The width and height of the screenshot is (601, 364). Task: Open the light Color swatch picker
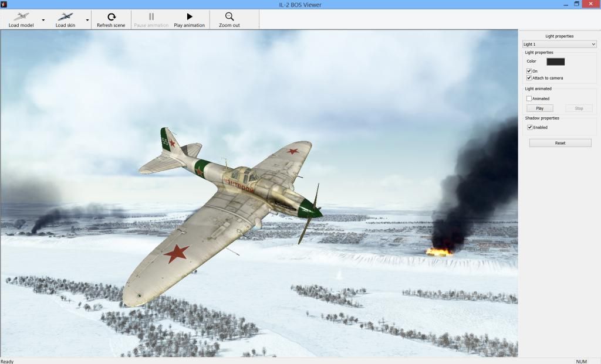point(555,61)
